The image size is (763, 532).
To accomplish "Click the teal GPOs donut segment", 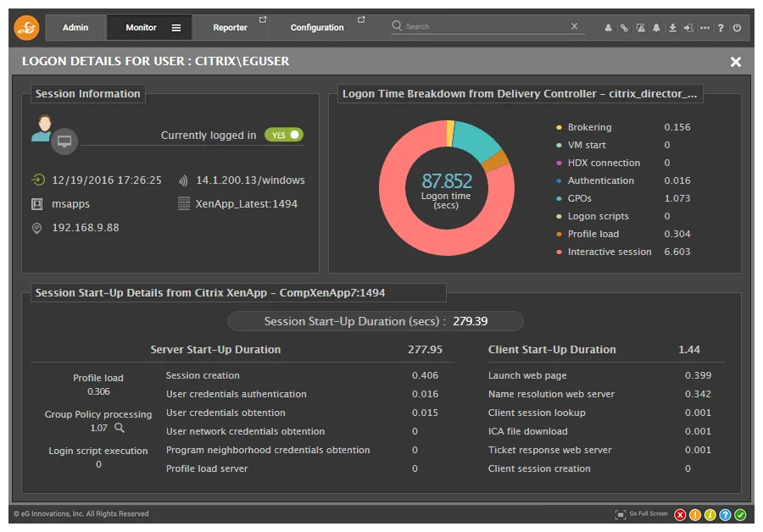I will (475, 138).
